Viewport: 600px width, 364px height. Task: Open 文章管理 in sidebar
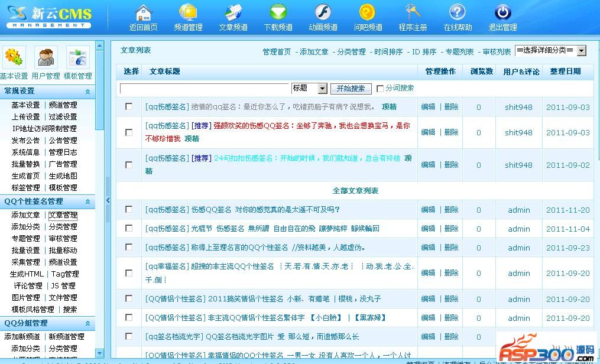[x=63, y=215]
